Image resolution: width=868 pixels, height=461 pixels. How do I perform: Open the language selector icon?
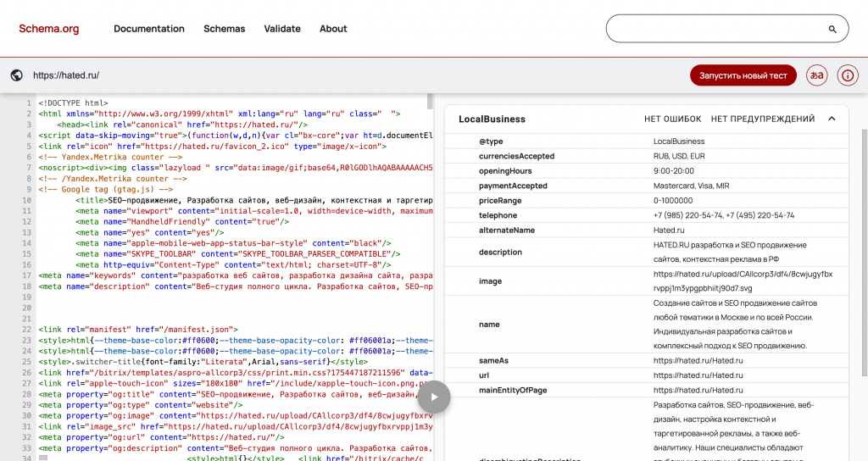816,75
